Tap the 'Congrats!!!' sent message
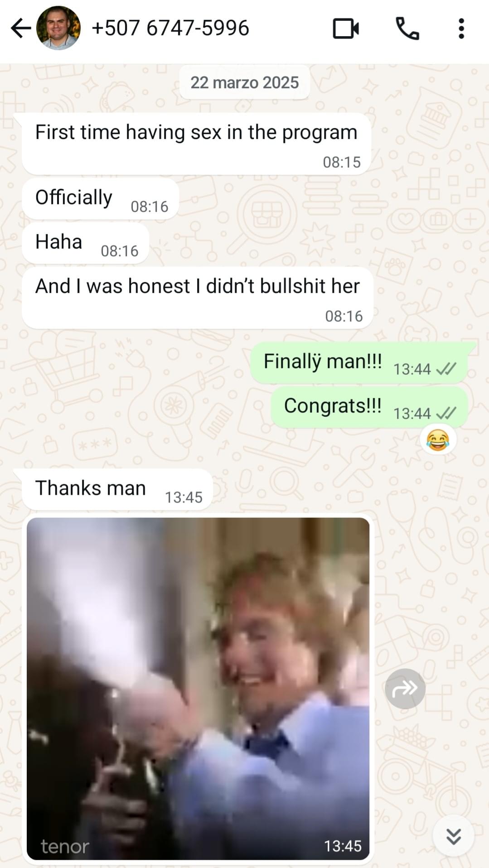The image size is (489, 868). pos(369,406)
